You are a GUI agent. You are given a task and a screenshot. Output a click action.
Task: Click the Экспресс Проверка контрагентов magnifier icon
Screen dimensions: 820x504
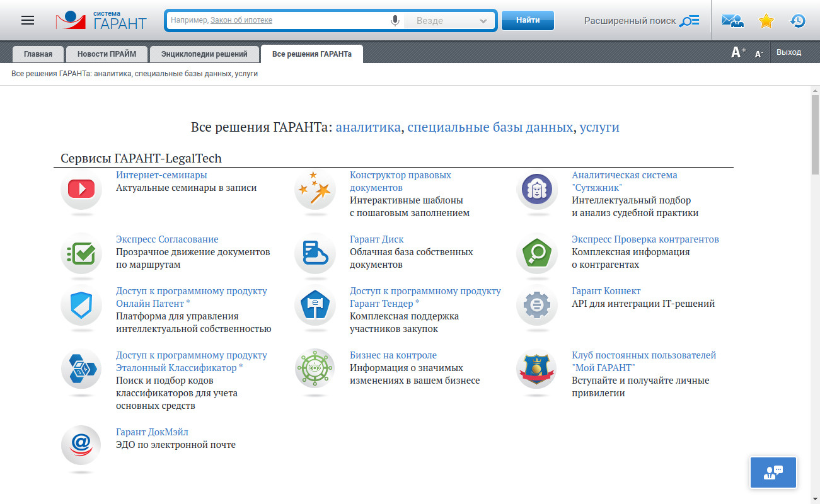point(537,253)
